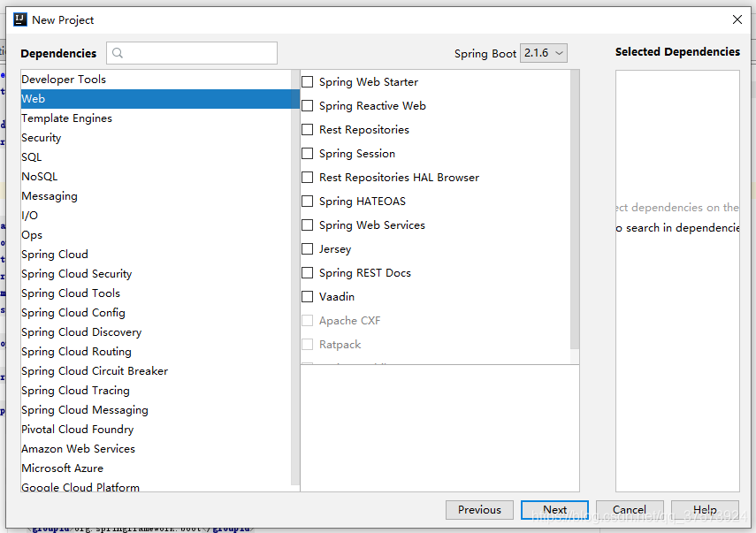756x533 pixels.
Task: Select Spring Cloud Messaging category
Action: point(157,409)
